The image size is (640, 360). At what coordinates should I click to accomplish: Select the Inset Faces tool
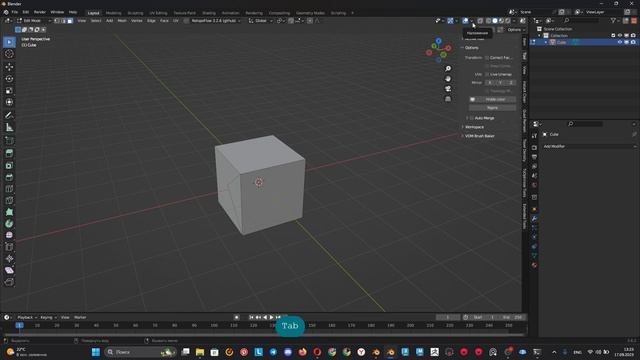9,165
